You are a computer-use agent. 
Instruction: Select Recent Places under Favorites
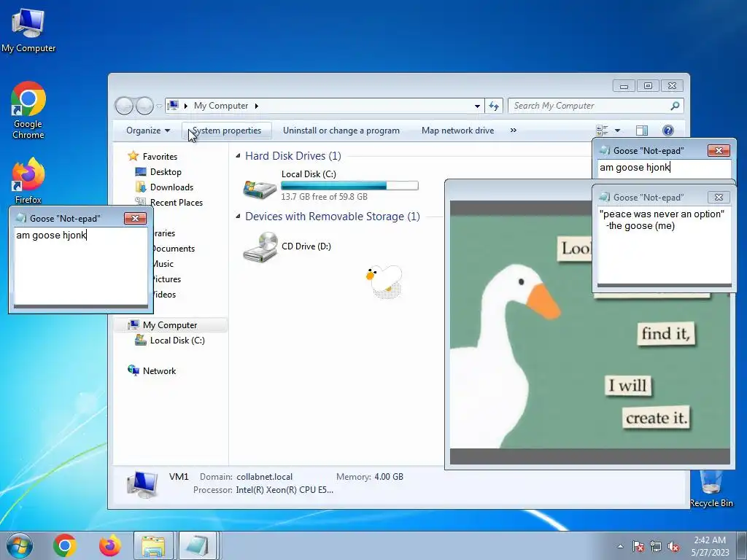tap(176, 203)
